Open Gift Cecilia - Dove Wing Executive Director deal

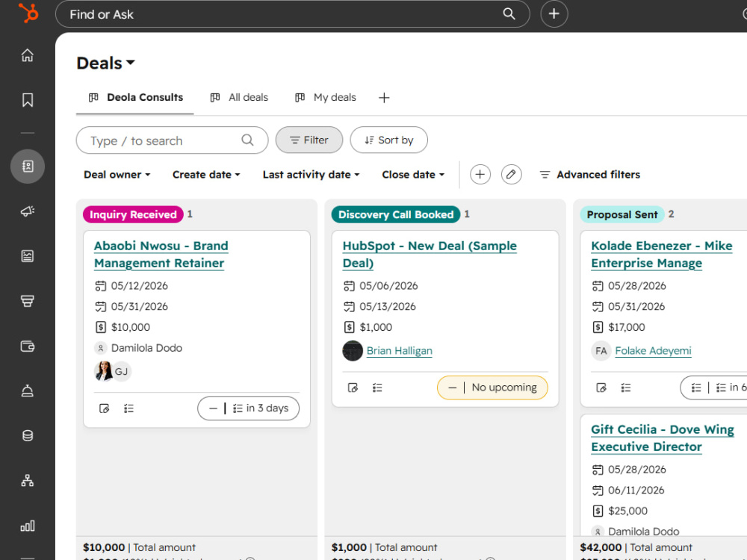[663, 438]
